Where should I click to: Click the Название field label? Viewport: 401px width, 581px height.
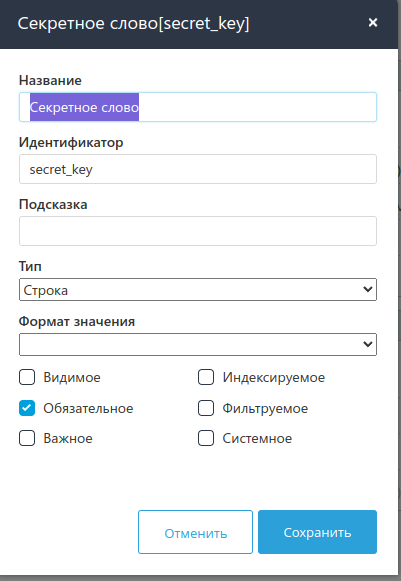(50, 80)
